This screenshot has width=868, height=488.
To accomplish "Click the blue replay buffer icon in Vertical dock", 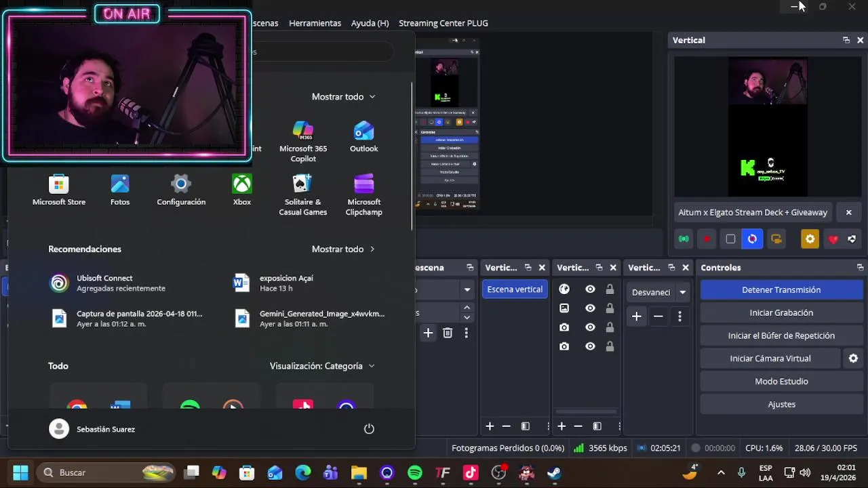I will pyautogui.click(x=752, y=239).
